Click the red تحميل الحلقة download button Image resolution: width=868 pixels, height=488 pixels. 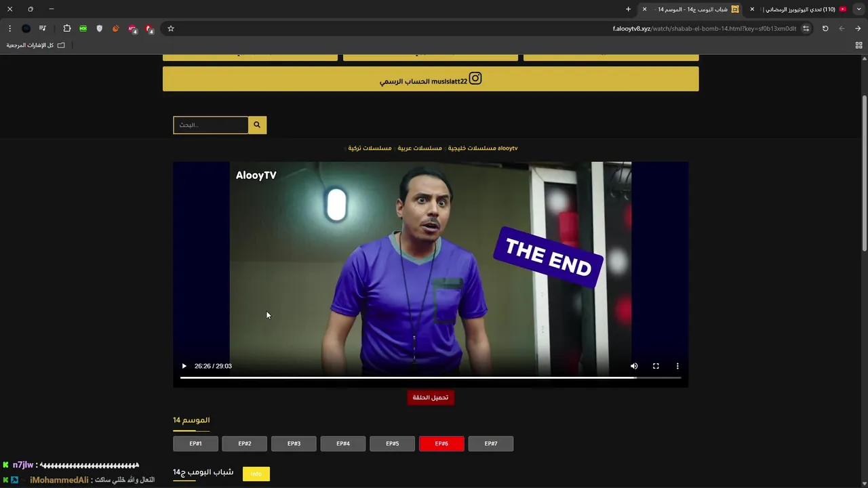click(x=431, y=397)
